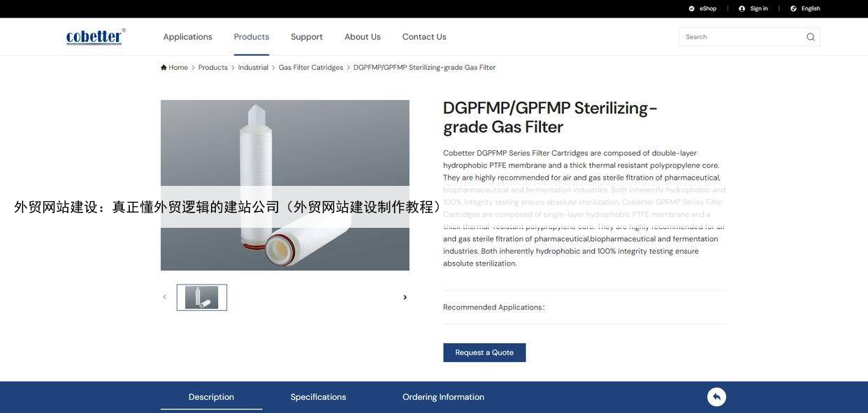Click the eShop icon in top bar
Viewport: 868px width, 413px height.
(692, 8)
